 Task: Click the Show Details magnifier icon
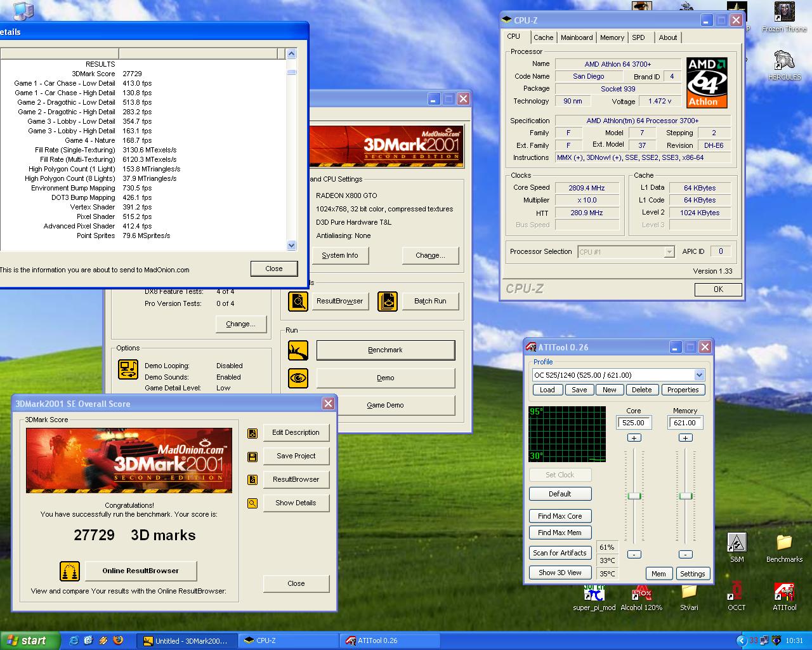pyautogui.click(x=252, y=503)
